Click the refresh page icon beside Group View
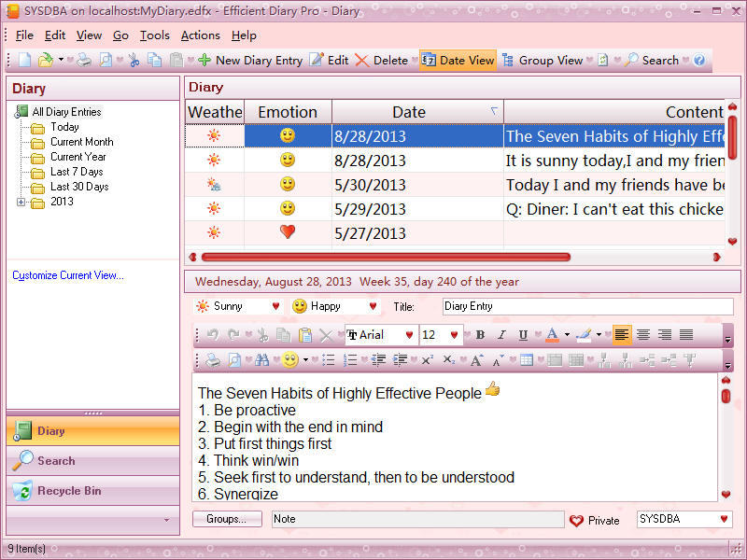This screenshot has width=747, height=560. tap(602, 60)
